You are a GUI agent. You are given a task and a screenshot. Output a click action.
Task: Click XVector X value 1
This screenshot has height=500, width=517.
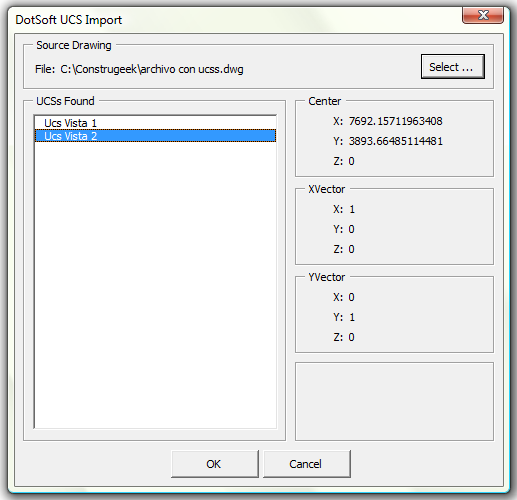pyautogui.click(x=352, y=209)
